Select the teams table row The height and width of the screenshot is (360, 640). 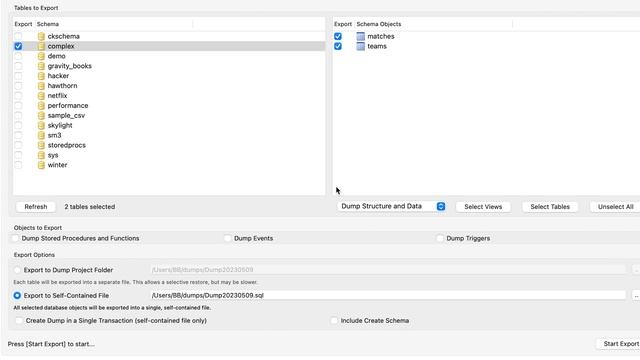point(486,46)
